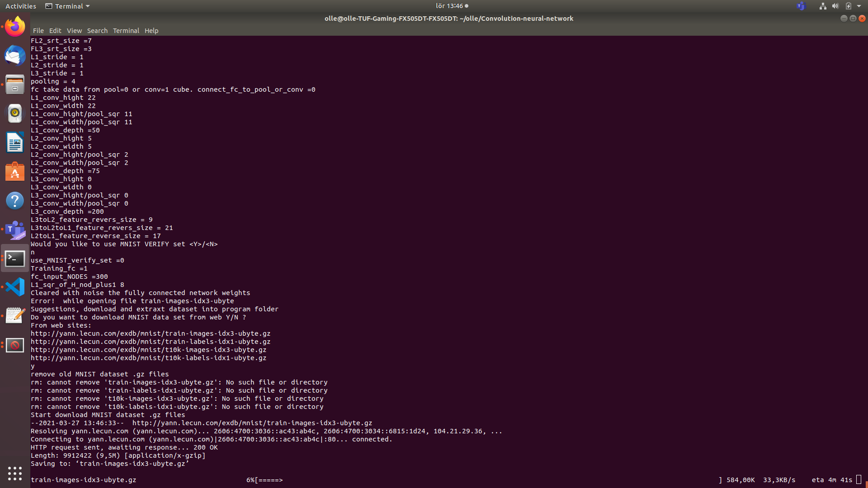Open the File menu
Image resolution: width=868 pixels, height=488 pixels.
pyautogui.click(x=38, y=31)
